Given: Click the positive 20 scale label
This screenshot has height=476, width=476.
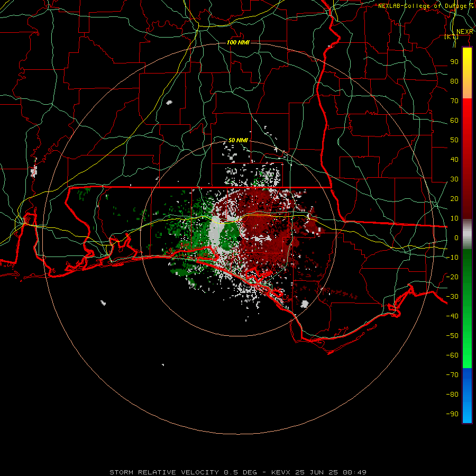Looking at the screenshot, I should (454, 199).
